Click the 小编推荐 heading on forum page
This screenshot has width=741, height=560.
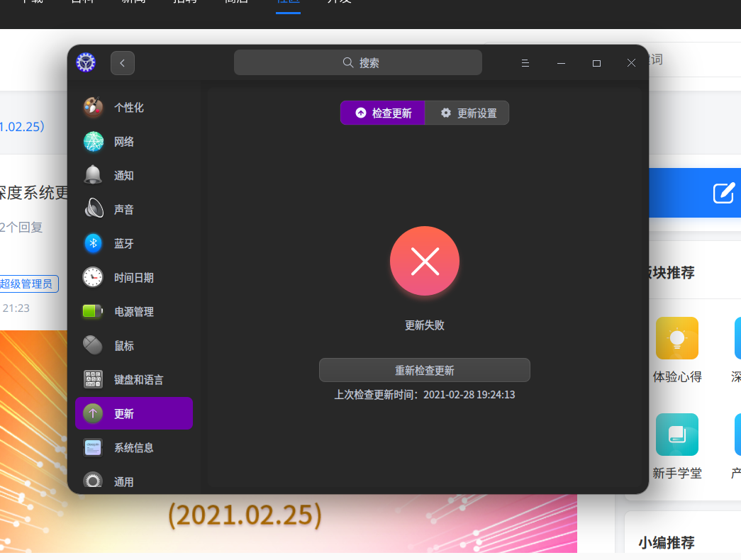click(667, 542)
